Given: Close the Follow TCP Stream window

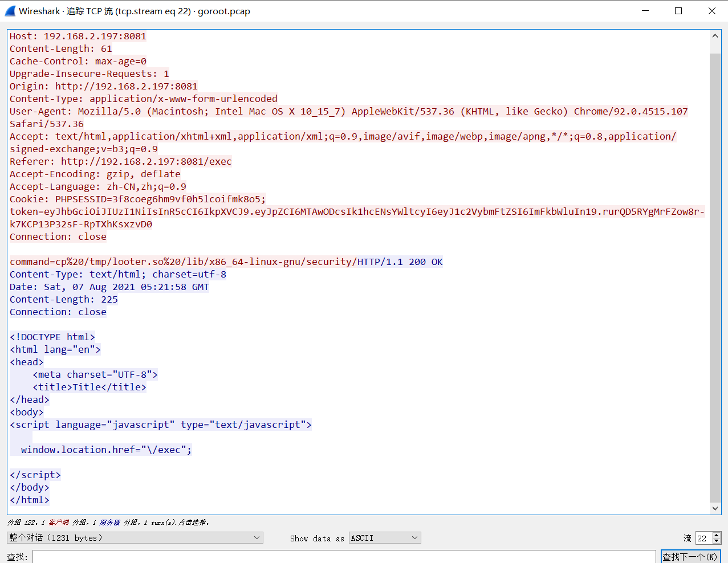Looking at the screenshot, I should tap(711, 11).
